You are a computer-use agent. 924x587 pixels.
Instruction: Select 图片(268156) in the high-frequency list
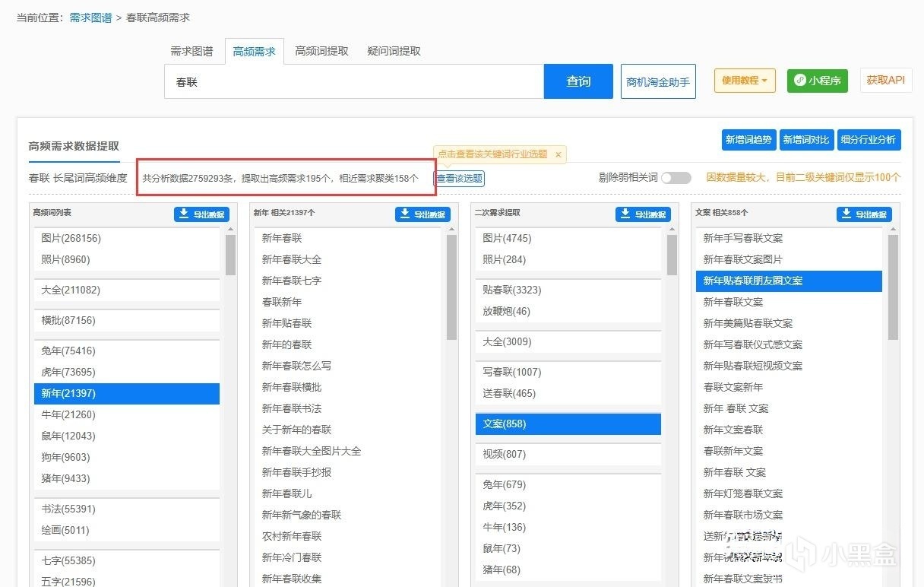[127, 238]
